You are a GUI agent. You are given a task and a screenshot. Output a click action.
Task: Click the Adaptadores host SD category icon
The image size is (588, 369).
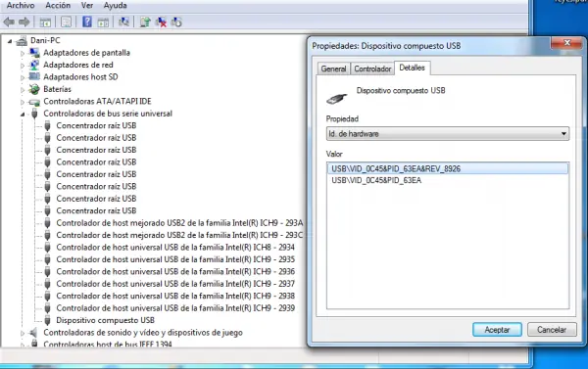pyautogui.click(x=34, y=76)
